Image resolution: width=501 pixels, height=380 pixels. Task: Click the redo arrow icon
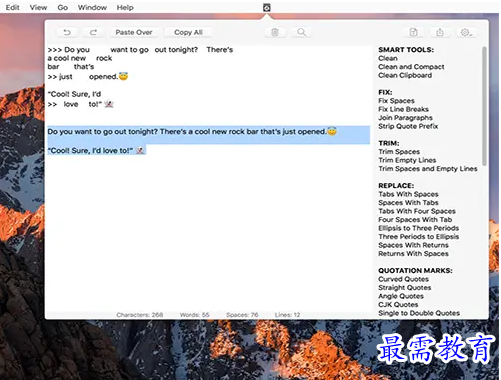pos(93,32)
